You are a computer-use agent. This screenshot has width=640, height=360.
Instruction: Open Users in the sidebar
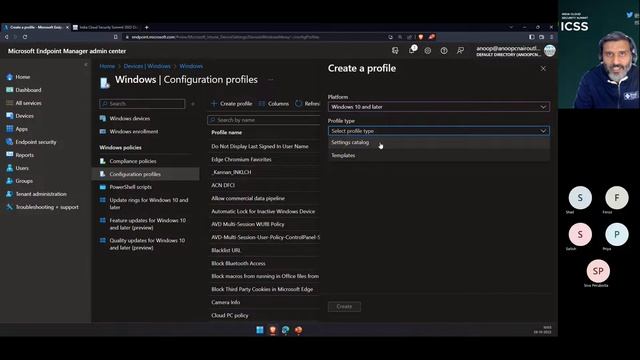pyautogui.click(x=22, y=168)
